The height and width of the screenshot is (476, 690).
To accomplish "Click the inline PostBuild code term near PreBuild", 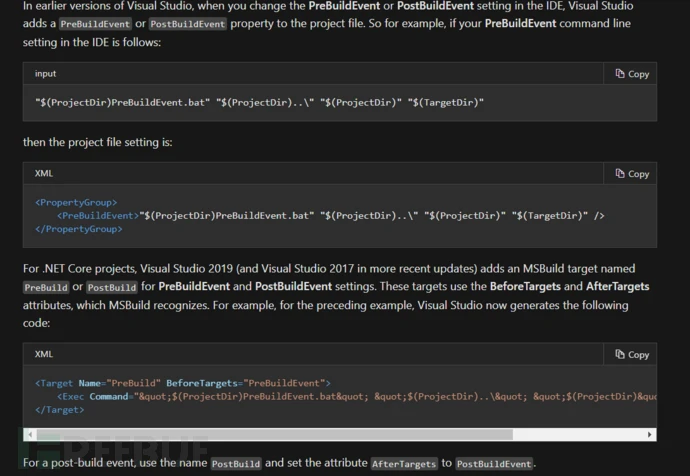I will coord(112,287).
